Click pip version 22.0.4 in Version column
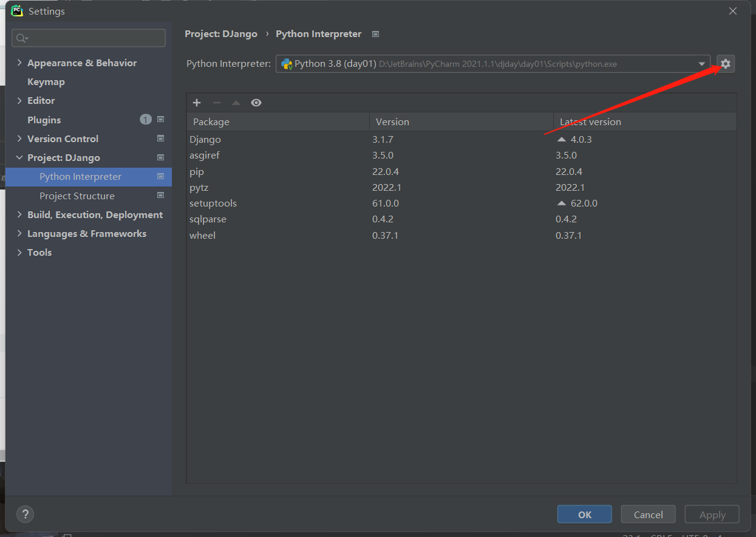This screenshot has width=756, height=537. (386, 171)
